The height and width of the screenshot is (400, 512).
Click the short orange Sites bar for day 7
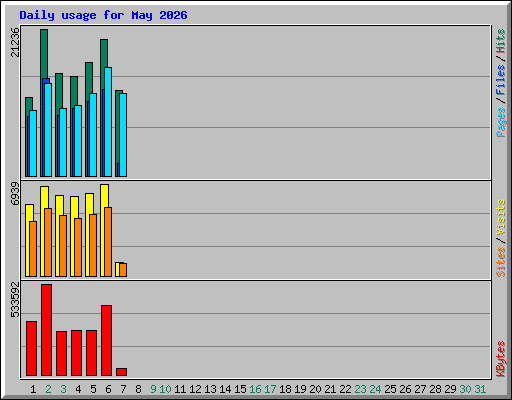(x=123, y=270)
